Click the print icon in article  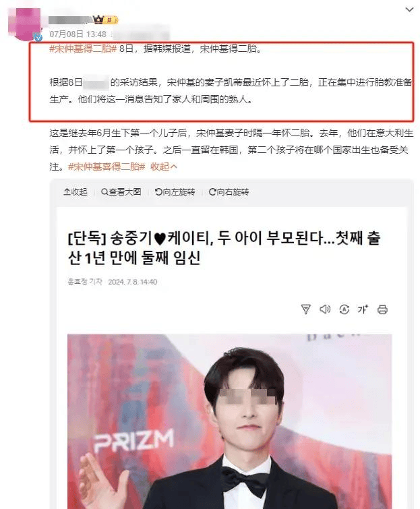pyautogui.click(x=382, y=309)
